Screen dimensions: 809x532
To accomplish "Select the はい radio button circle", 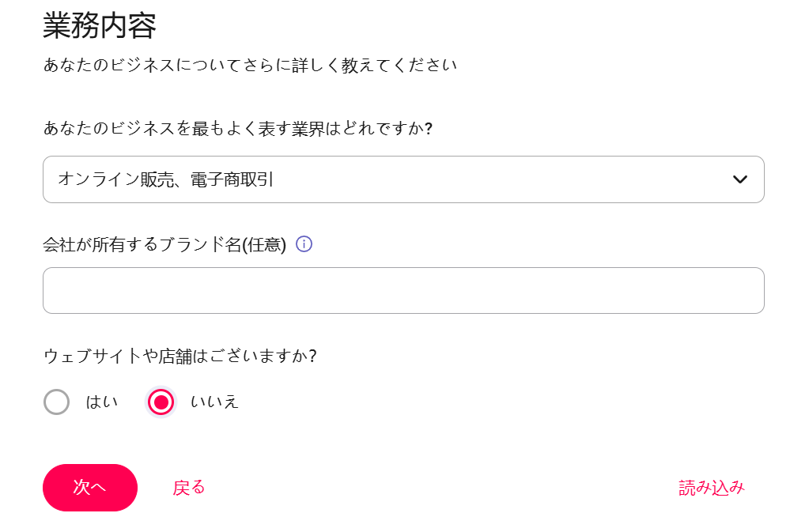I will click(57, 402).
